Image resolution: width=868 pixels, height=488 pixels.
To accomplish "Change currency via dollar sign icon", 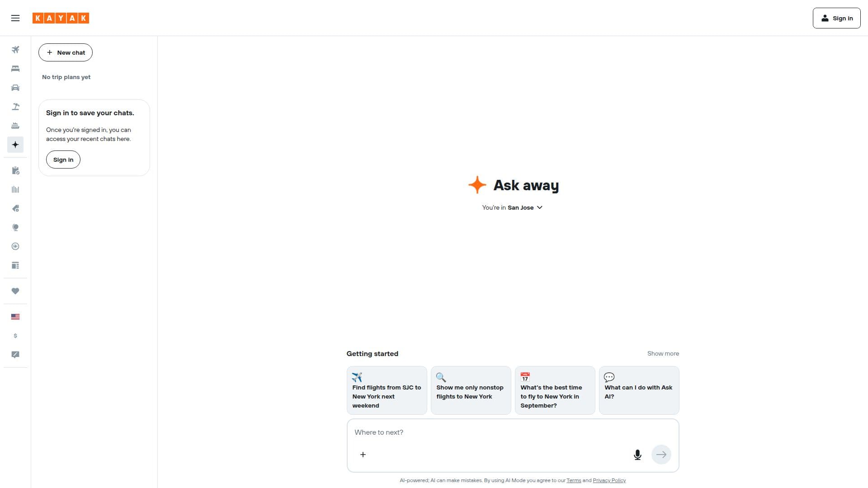I will [15, 336].
